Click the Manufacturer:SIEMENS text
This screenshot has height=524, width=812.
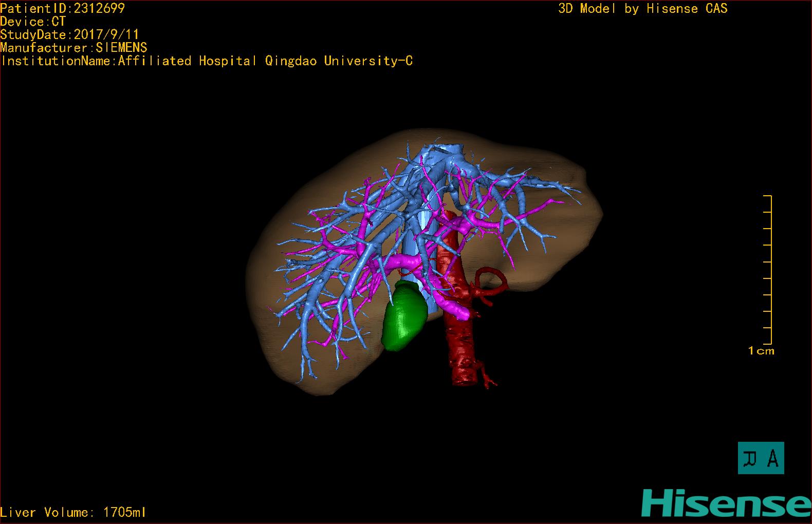point(73,48)
